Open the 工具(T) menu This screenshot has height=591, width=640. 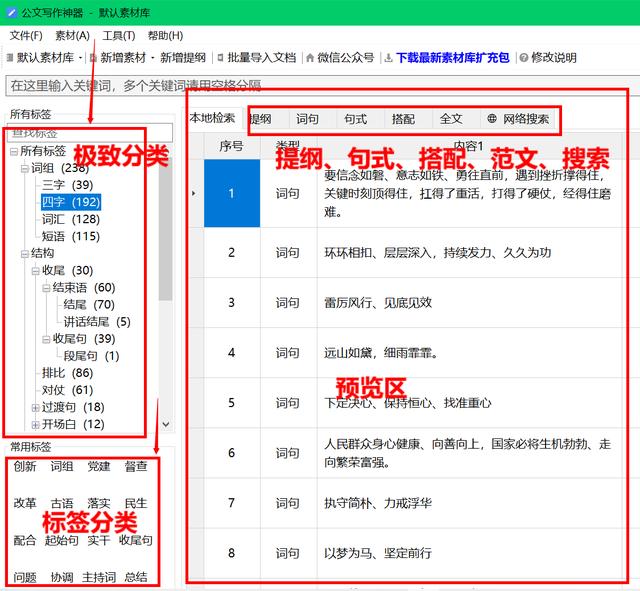coord(119,35)
